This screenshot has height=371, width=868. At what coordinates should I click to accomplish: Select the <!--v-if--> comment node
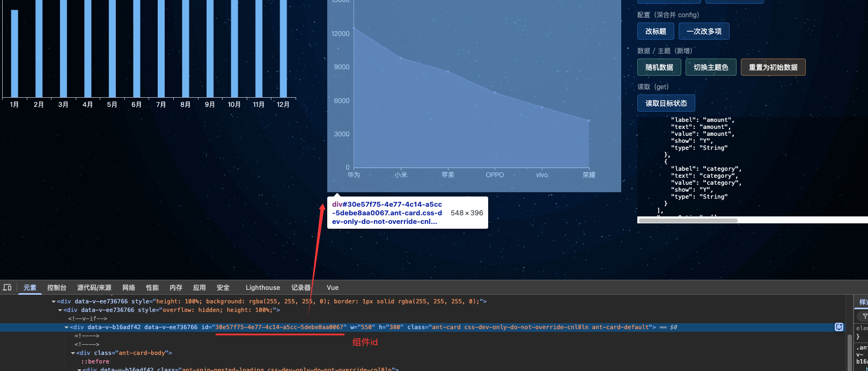coord(87,318)
